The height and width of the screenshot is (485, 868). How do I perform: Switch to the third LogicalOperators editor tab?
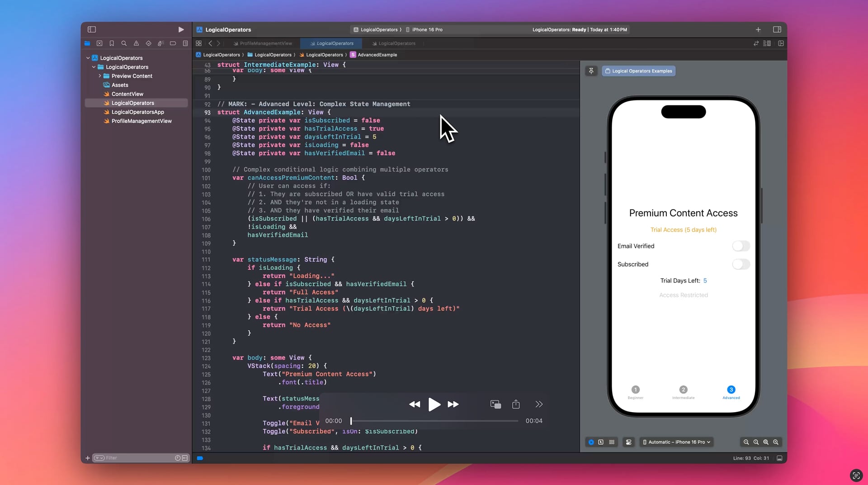(x=393, y=43)
